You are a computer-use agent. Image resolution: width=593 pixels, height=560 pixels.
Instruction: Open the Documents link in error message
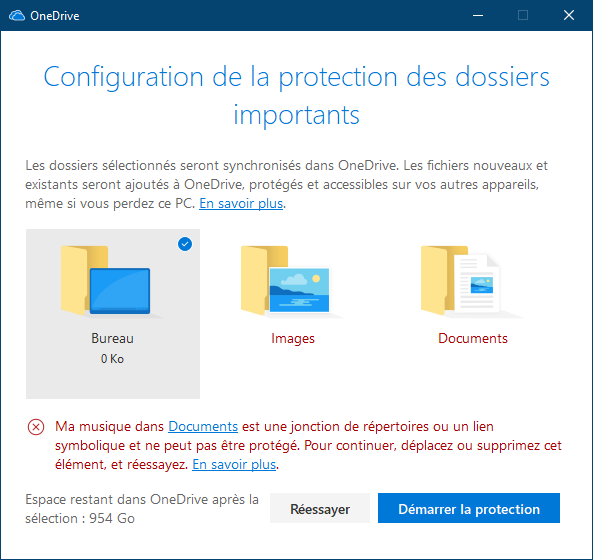tap(203, 427)
